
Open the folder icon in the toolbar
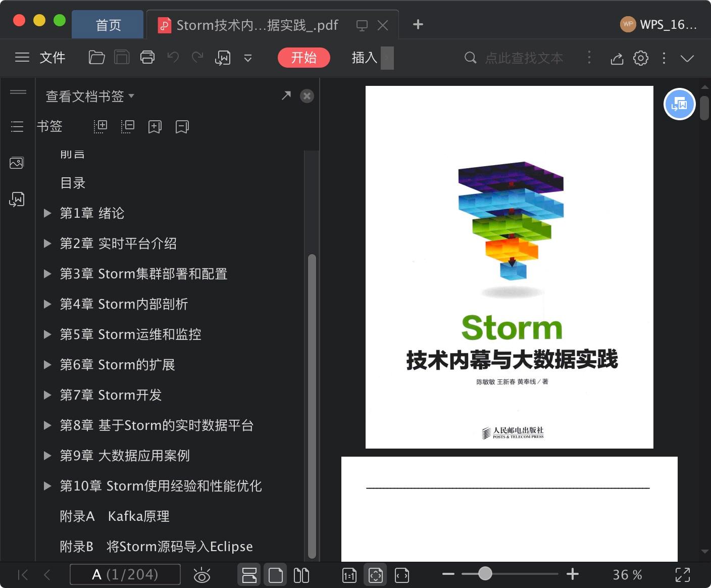click(96, 58)
